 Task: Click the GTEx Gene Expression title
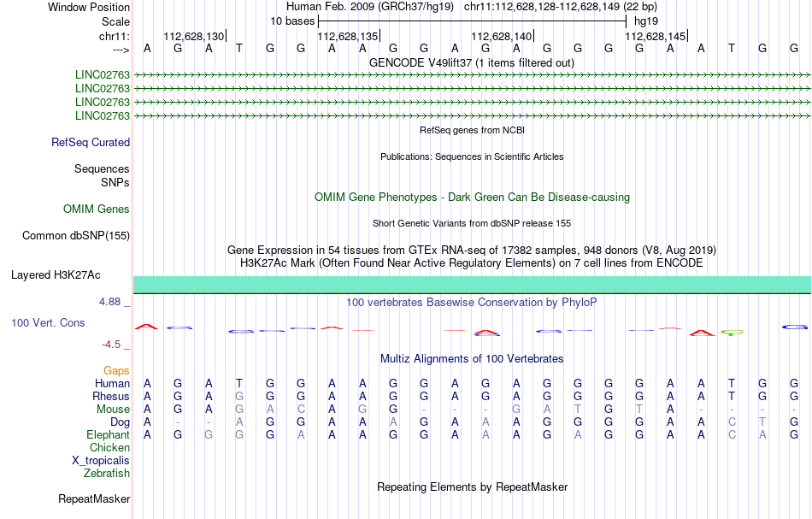[x=472, y=251]
